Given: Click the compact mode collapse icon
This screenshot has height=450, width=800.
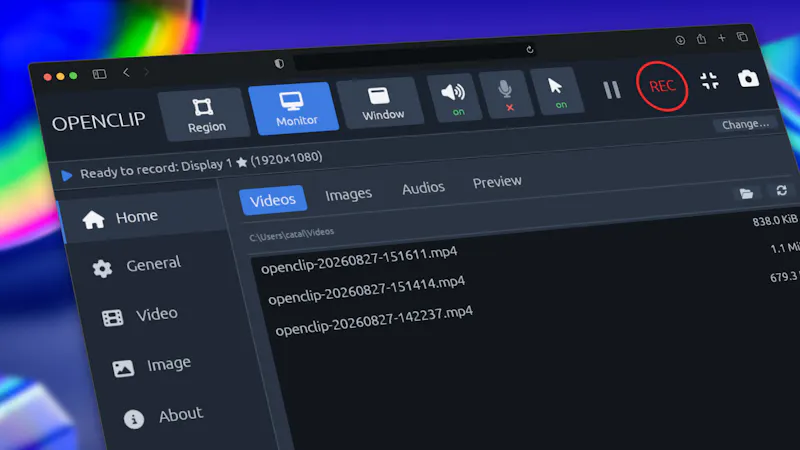Looking at the screenshot, I should 710,81.
